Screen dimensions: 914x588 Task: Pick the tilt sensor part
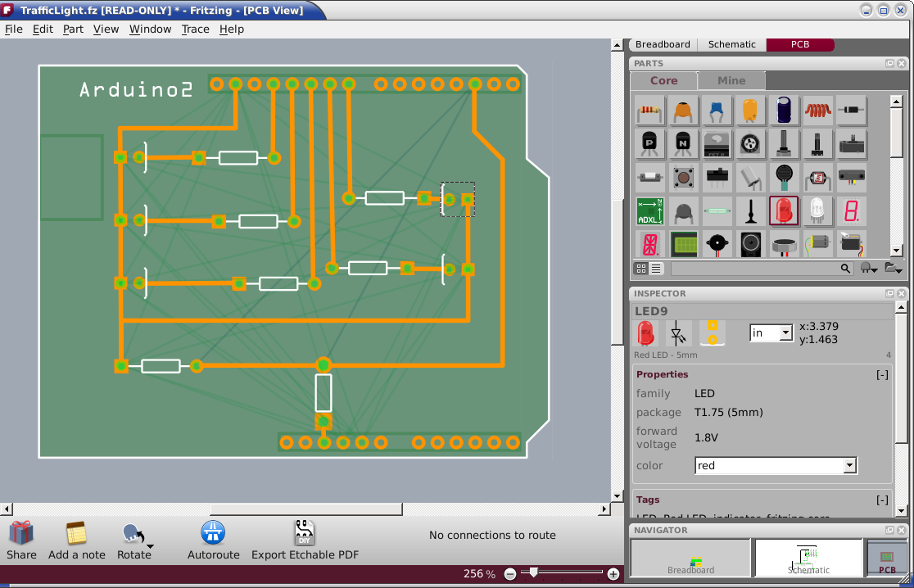tap(750, 178)
